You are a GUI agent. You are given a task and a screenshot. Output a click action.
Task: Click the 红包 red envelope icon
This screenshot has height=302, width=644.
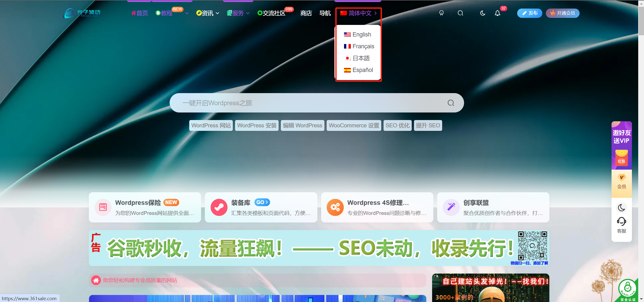click(x=621, y=158)
